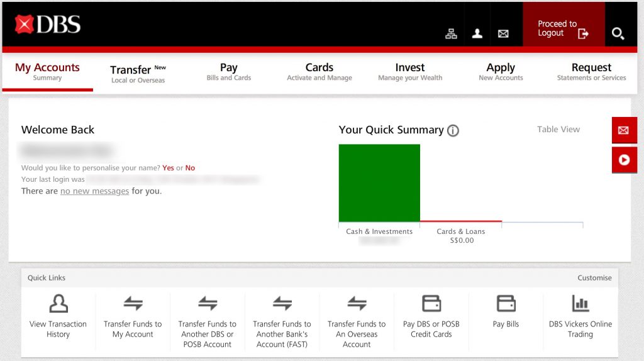Click the Quick Summary info icon
This screenshot has height=361, width=644.
(453, 131)
